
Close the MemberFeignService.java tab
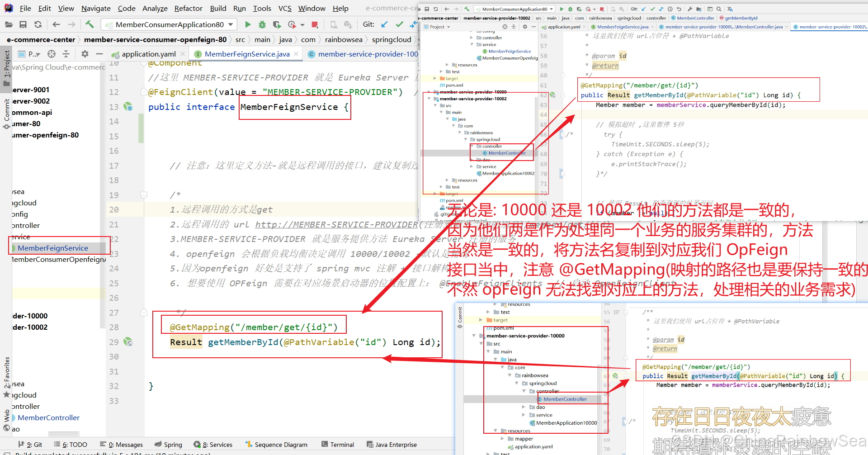tap(296, 54)
